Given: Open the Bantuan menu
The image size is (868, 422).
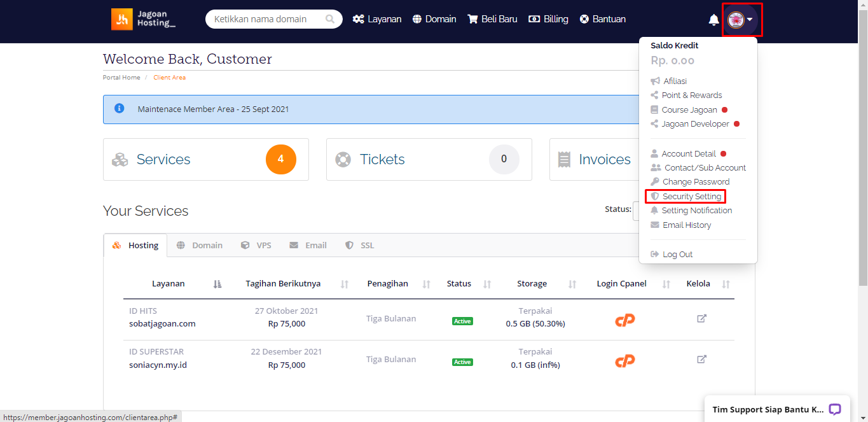Looking at the screenshot, I should [x=603, y=19].
